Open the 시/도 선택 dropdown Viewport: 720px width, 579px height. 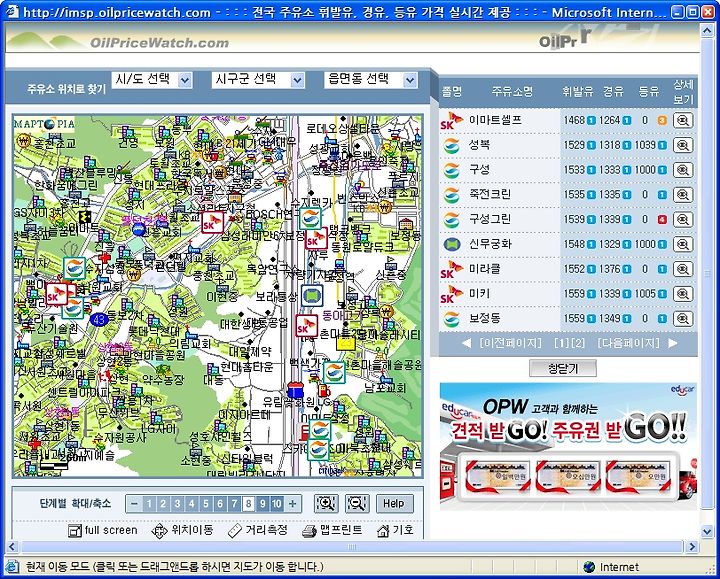(152, 79)
